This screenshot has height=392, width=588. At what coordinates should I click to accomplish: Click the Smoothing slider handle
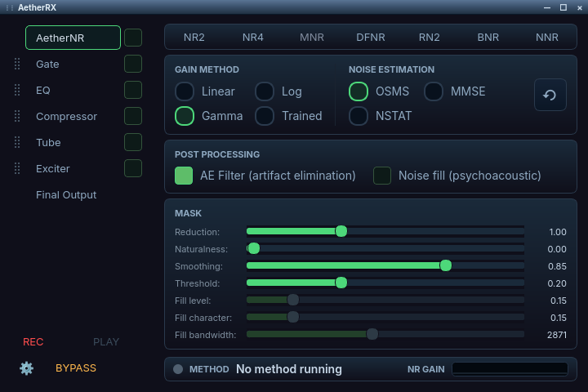point(446,265)
